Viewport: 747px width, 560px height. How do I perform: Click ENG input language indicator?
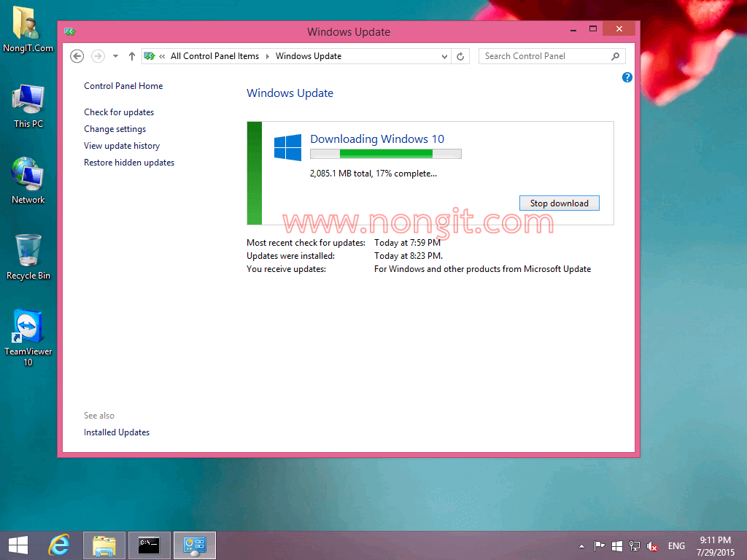tap(676, 546)
